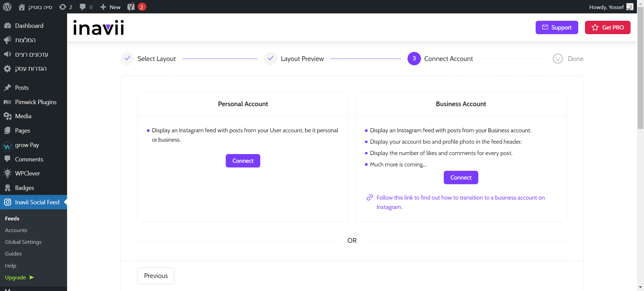This screenshot has width=644, height=291.
Task: Click the scrollbar down arrow
Action: pos(640,288)
